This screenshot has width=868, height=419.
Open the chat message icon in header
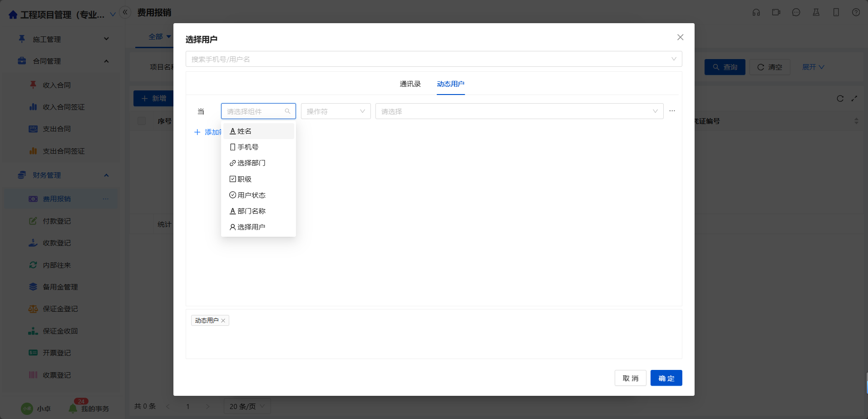(x=796, y=13)
